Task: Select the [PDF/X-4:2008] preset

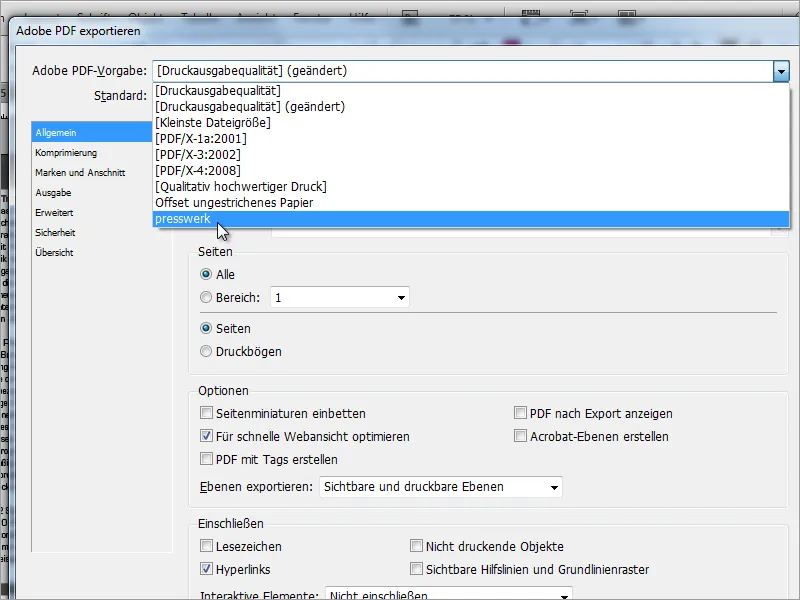Action: (471, 170)
